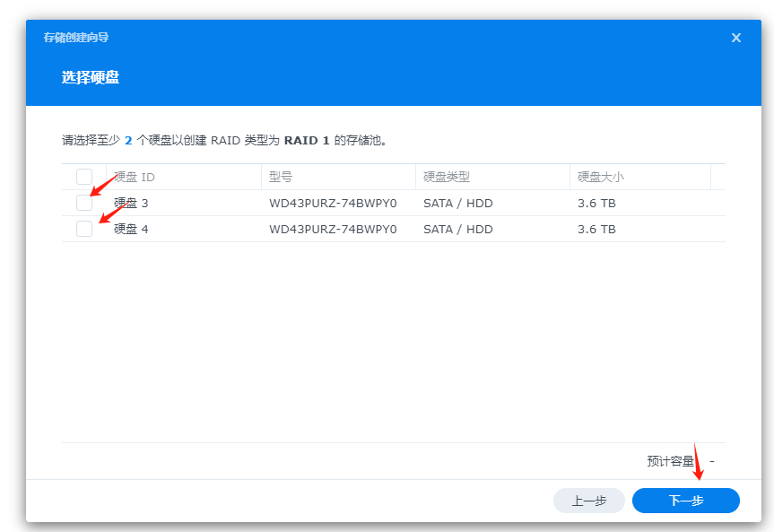This screenshot has height=532, width=774.
Task: Click the 硬盘 ID column header
Action: (x=184, y=177)
